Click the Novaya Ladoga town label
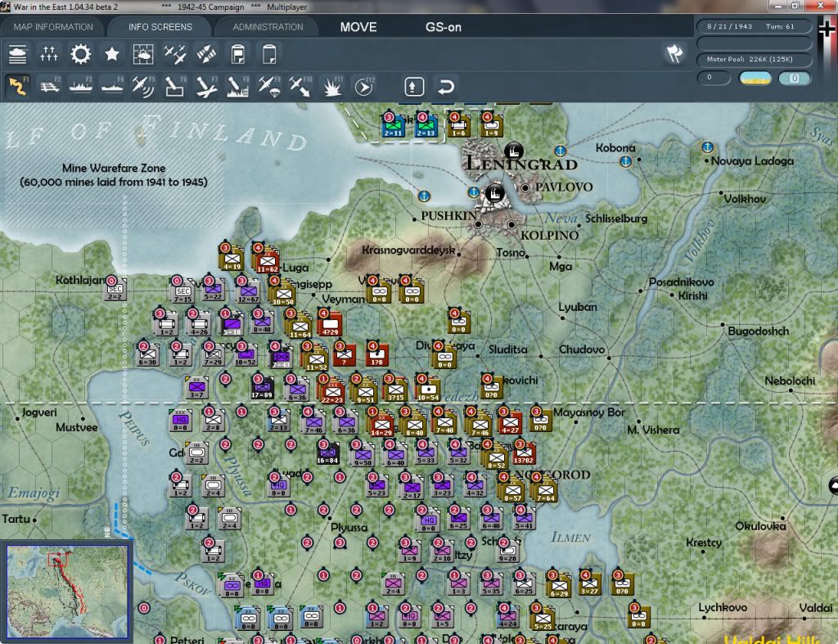The height and width of the screenshot is (644, 838). pos(752,161)
